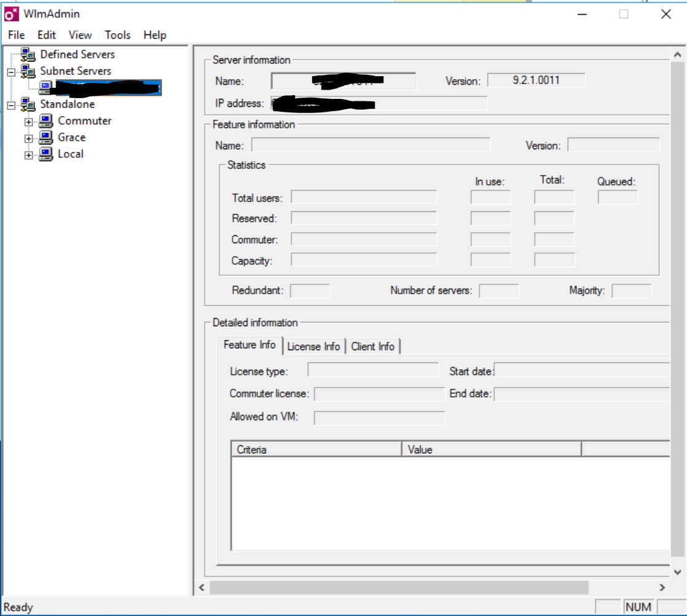
Task: Select the Standalone tree item
Action: (x=68, y=104)
